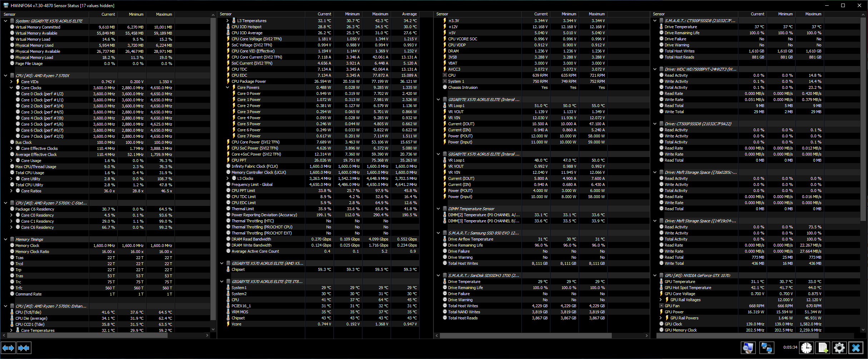Open the remote network computers icon

[x=767, y=348]
